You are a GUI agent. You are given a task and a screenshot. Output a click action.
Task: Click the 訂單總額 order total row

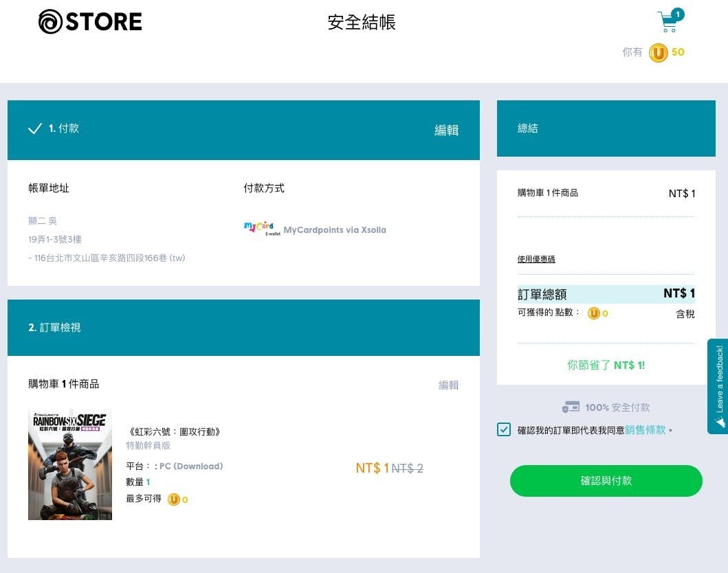pyautogui.click(x=606, y=294)
